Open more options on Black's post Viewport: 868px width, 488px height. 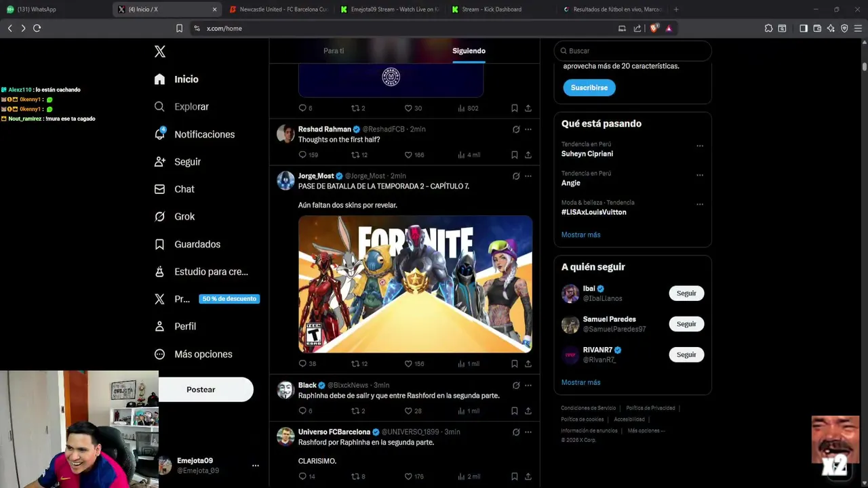(x=528, y=386)
